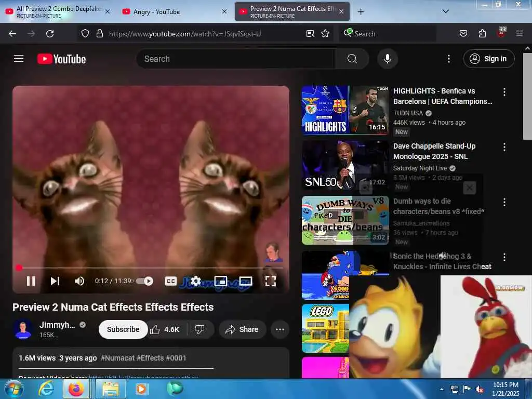
Task: Open menu for Dave Chappelle video
Action: tap(504, 147)
